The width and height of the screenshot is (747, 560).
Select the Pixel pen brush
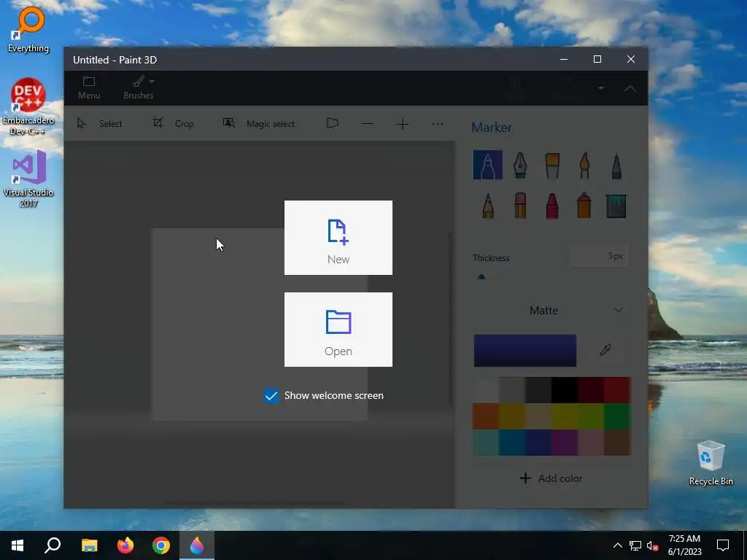click(x=616, y=165)
